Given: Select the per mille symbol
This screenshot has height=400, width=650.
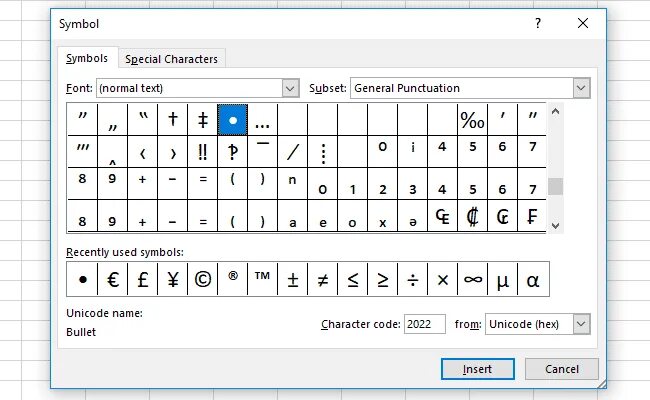Looking at the screenshot, I should tap(472, 120).
